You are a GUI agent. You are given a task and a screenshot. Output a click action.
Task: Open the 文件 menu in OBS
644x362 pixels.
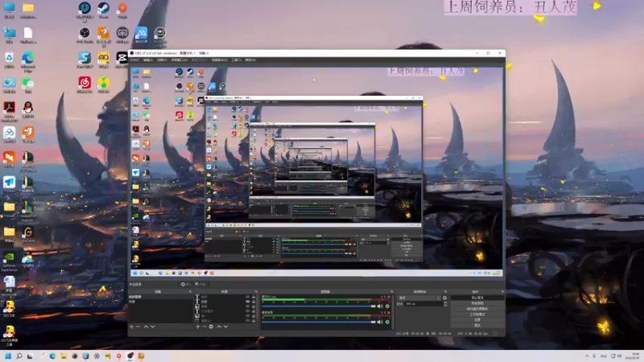pos(134,60)
